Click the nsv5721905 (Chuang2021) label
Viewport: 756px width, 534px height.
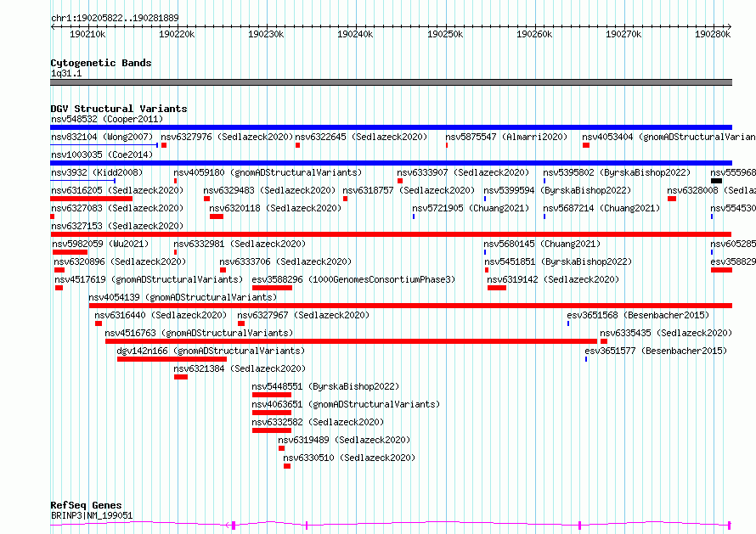471,208
